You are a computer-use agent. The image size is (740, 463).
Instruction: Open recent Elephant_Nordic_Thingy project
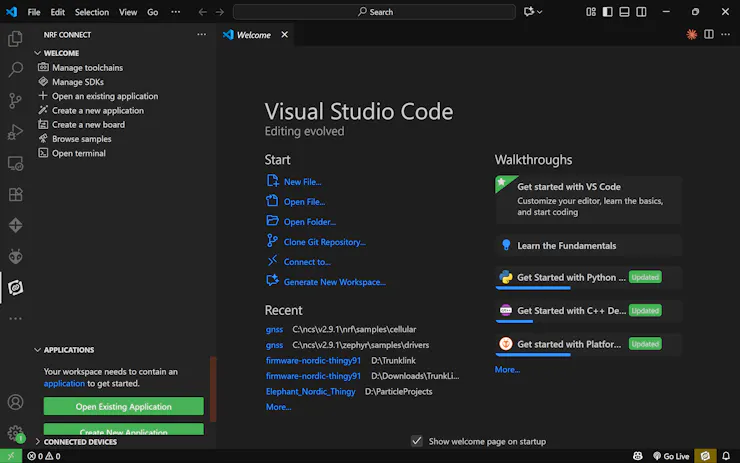coord(310,391)
